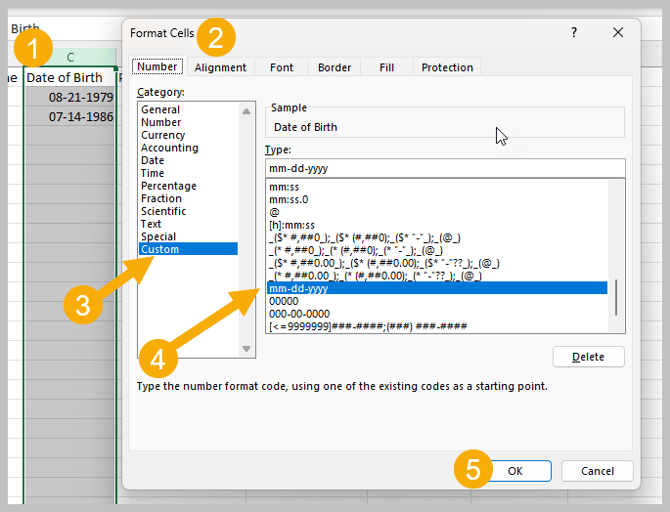
Task: Select cell with 07-14-1986
Action: pos(70,117)
